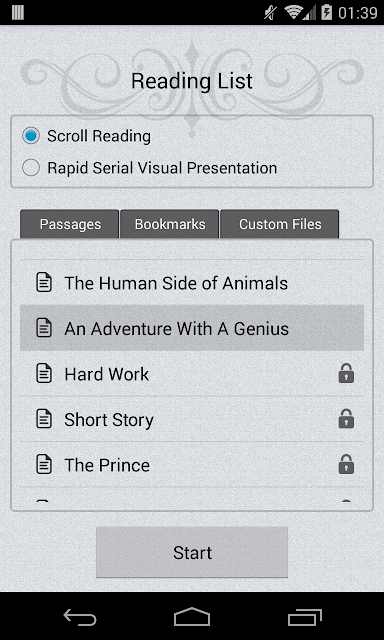Tap the Android home navigation button

pos(192,617)
